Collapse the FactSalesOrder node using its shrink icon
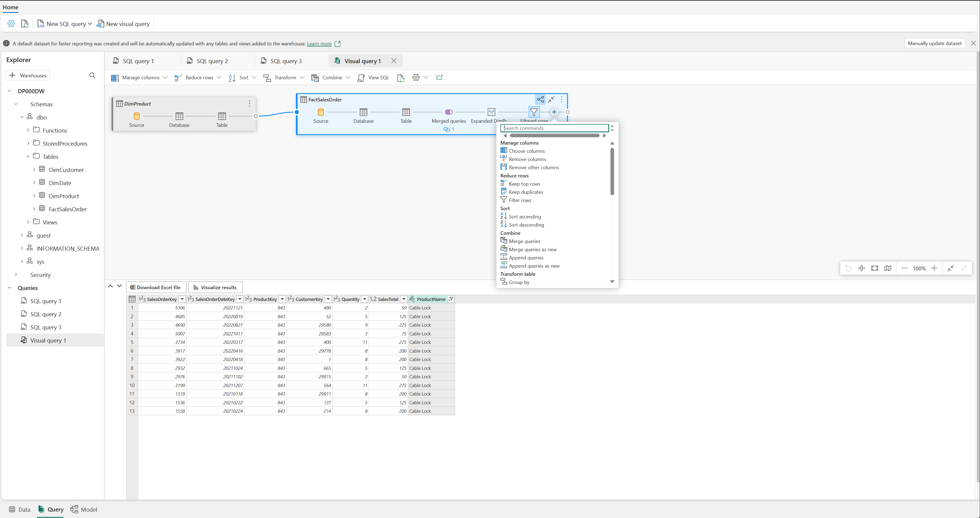Image resolution: width=980 pixels, height=518 pixels. 551,99
